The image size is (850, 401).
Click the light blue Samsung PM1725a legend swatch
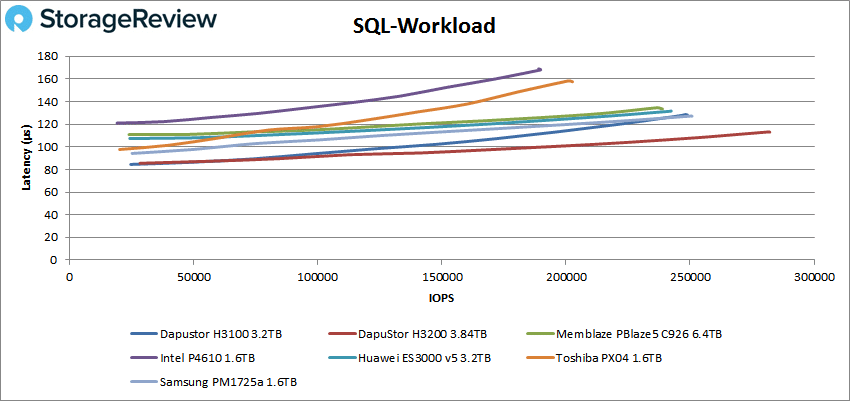click(x=143, y=382)
